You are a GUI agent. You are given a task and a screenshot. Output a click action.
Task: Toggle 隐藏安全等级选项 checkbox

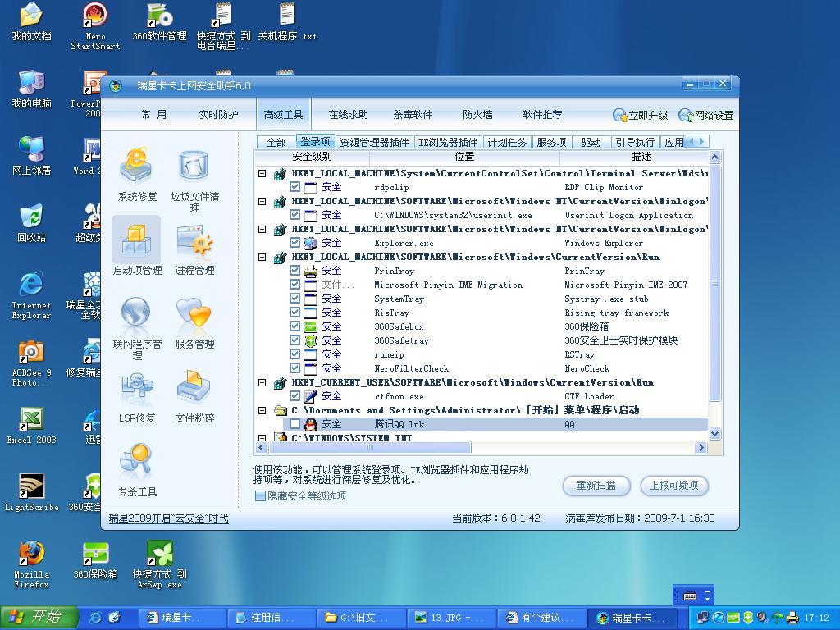coord(260,496)
